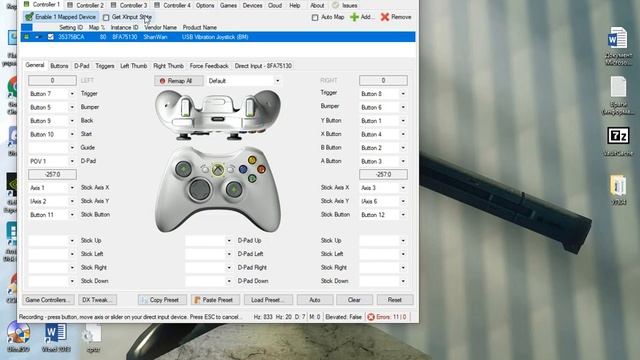Toggle the Get XInput State checkbox
This screenshot has height=360, width=640.
point(106,17)
